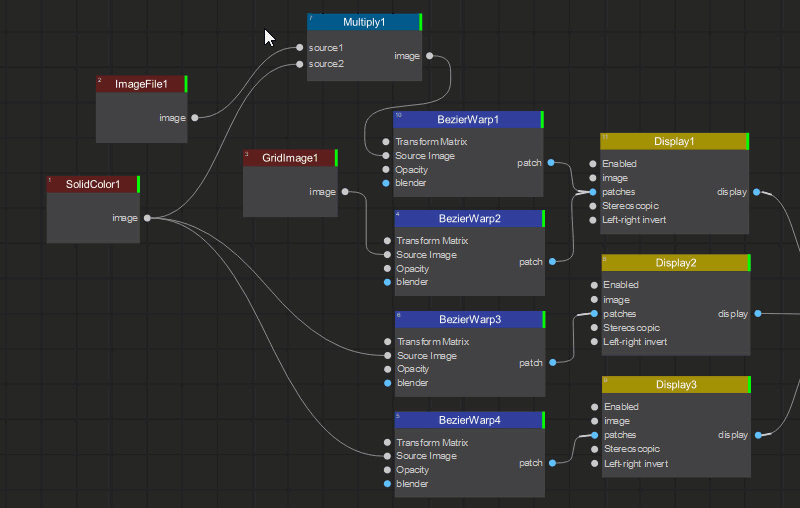Click Display1 display output port
The image size is (800, 508).
click(x=757, y=192)
